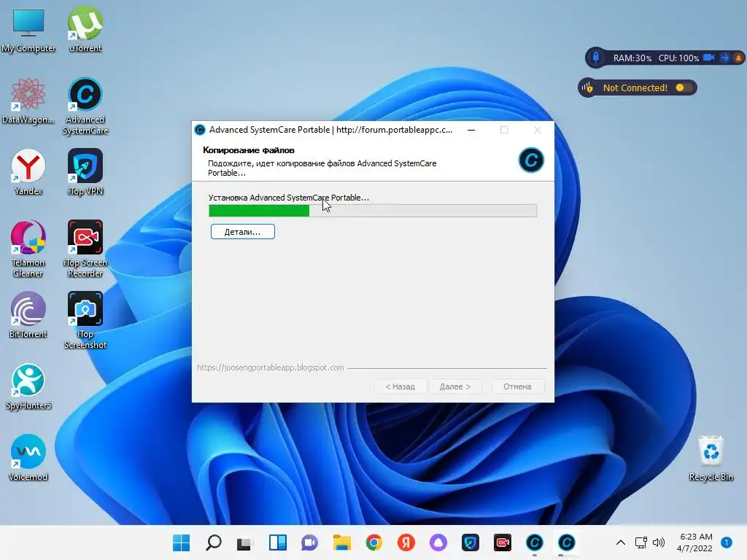Show hidden tray icons chevron
747x560 pixels.
click(620, 542)
